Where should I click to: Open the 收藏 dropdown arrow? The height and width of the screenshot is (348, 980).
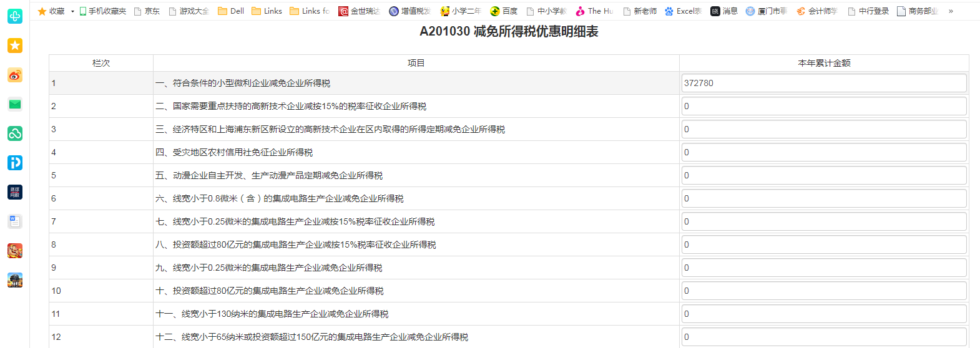[72, 11]
